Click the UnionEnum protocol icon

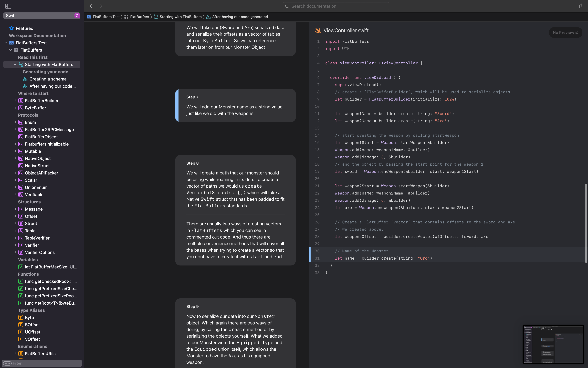(x=21, y=187)
